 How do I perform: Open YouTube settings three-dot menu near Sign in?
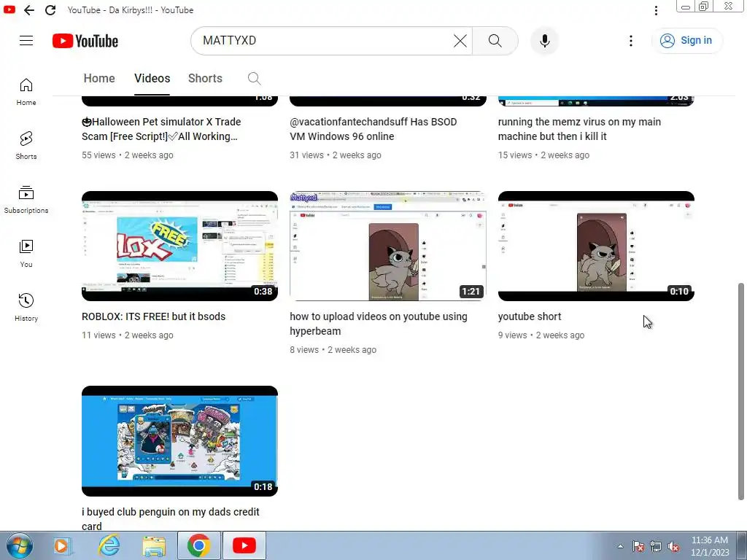coord(631,41)
